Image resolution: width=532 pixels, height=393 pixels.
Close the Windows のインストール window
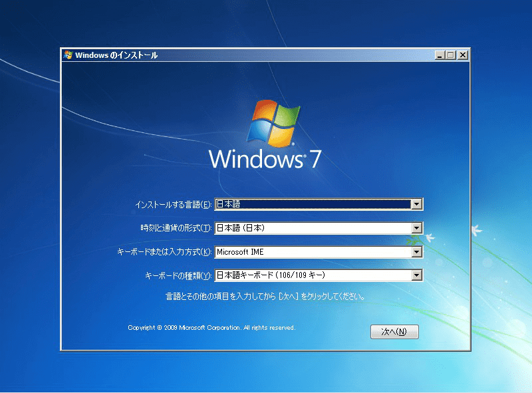click(x=462, y=55)
